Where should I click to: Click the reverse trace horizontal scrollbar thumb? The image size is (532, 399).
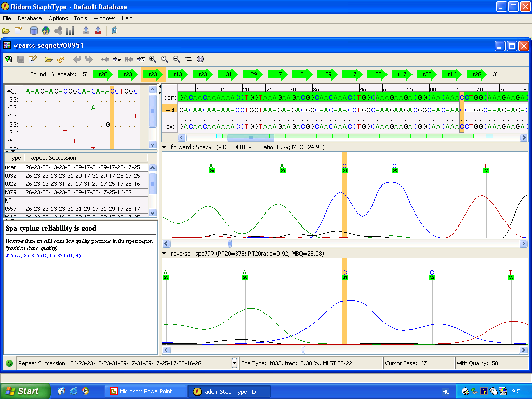[x=303, y=350]
